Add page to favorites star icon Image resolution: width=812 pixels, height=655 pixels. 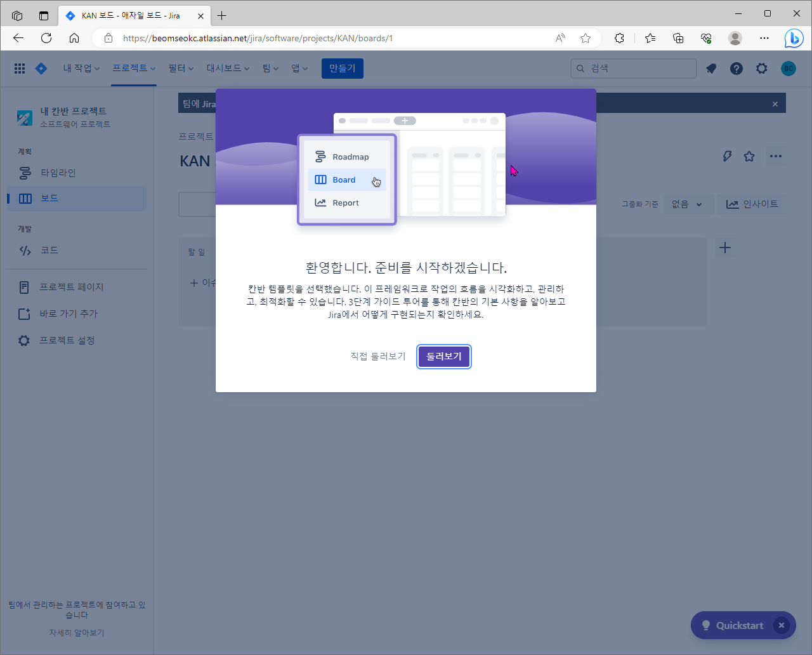[586, 38]
